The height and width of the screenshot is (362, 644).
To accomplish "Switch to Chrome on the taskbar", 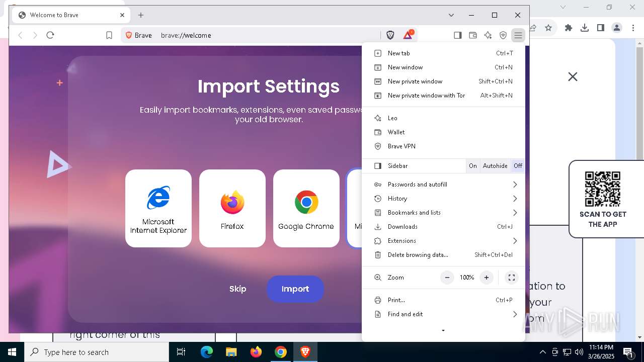I will click(x=281, y=352).
